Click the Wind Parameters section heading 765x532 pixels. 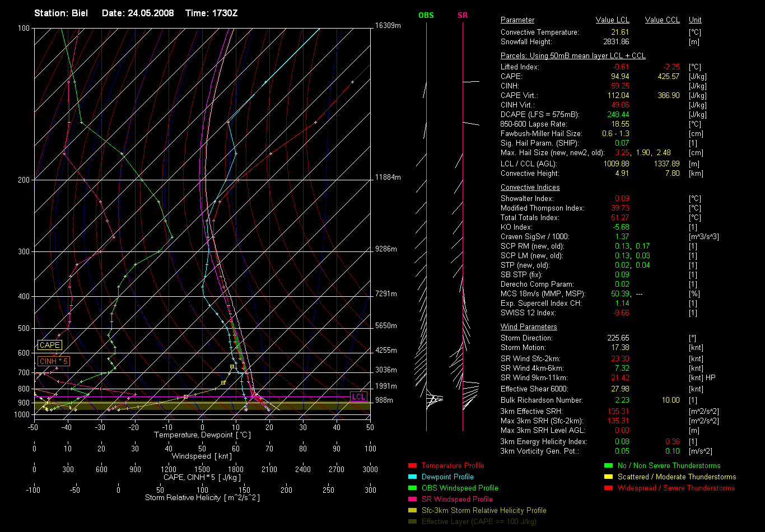[529, 326]
